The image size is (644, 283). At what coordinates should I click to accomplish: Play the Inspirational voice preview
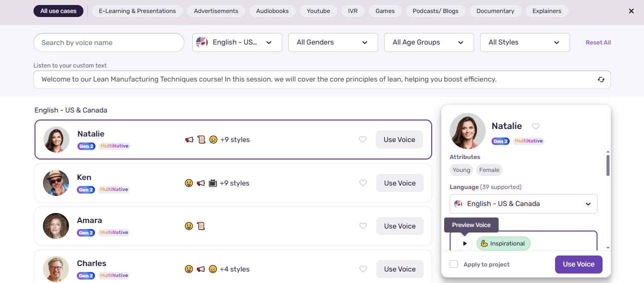point(465,243)
